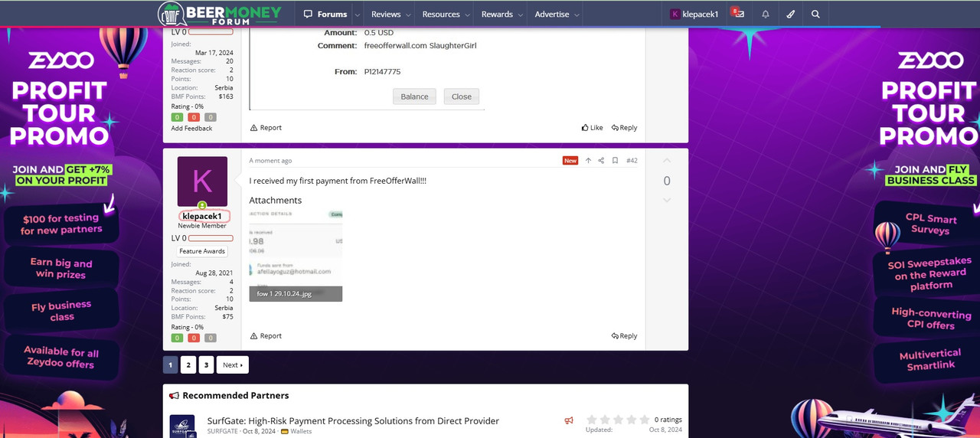
Task: Open SurfGate High-Risk Payment Processing Solutions link
Action: pyautogui.click(x=353, y=420)
